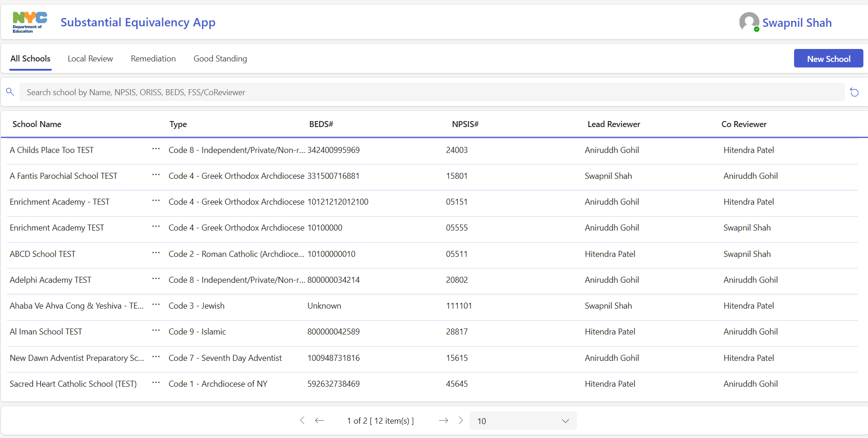Switch to the Local Review tab

pyautogui.click(x=90, y=59)
